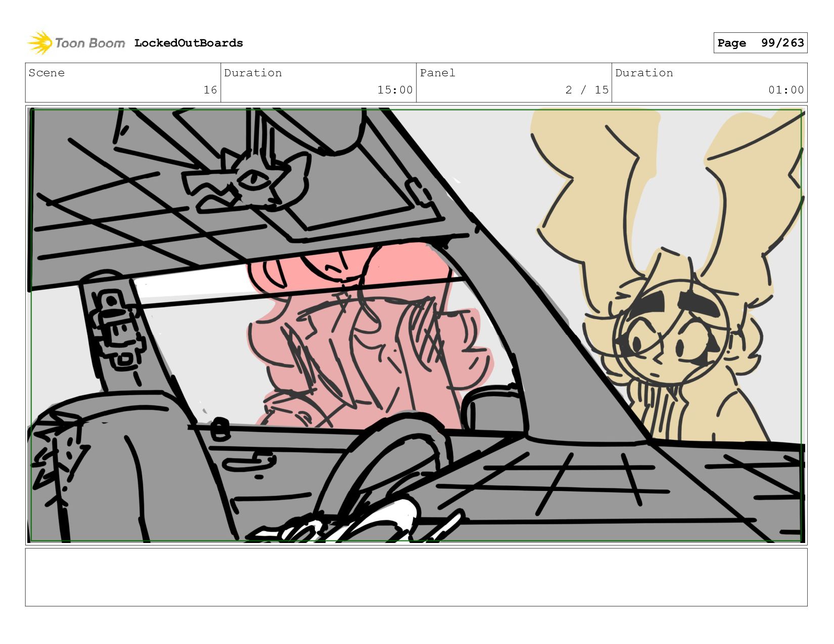The image size is (834, 644).
Task: Select the scene duration 15:00
Action: tap(395, 90)
